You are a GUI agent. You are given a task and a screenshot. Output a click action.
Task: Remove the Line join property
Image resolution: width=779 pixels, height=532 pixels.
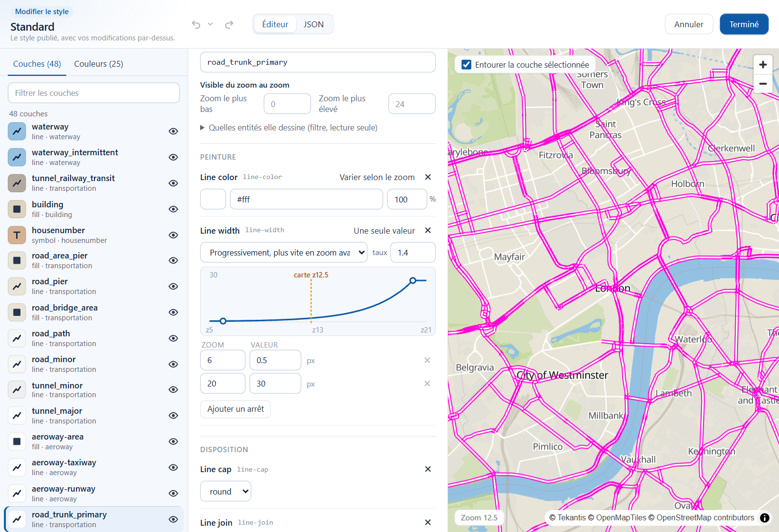(428, 522)
